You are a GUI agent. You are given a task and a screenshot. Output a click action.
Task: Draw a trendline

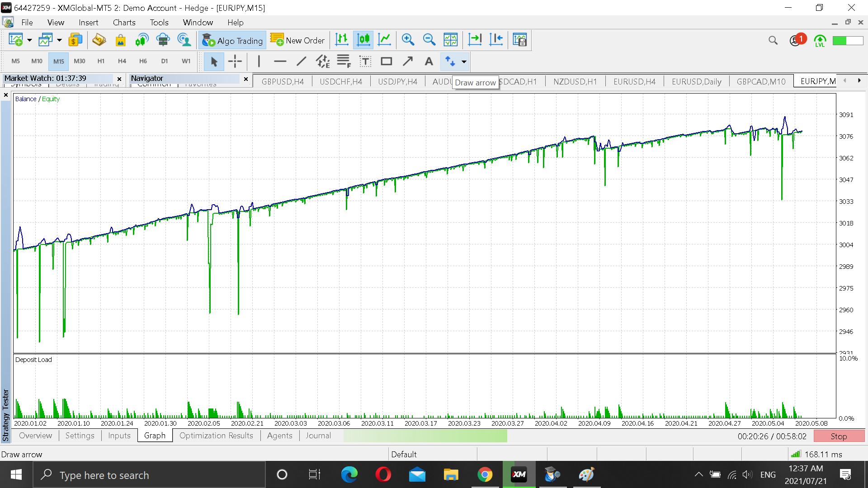(x=302, y=61)
